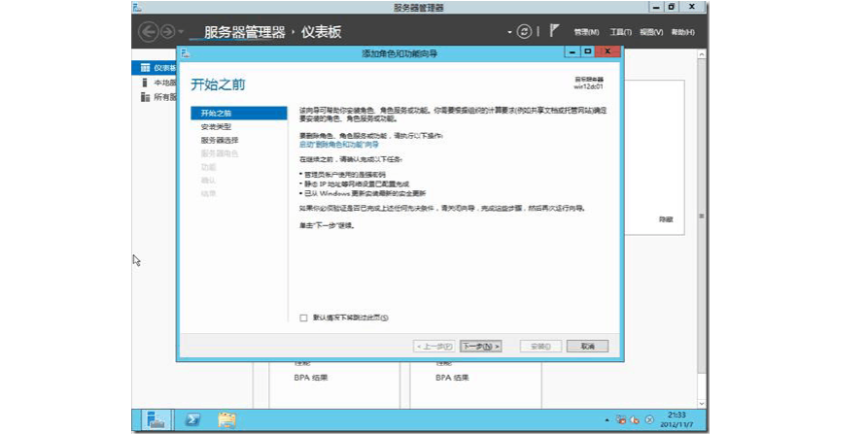Launch PowerShell from the taskbar
Viewport: 868px width, 434px height.
click(x=192, y=419)
